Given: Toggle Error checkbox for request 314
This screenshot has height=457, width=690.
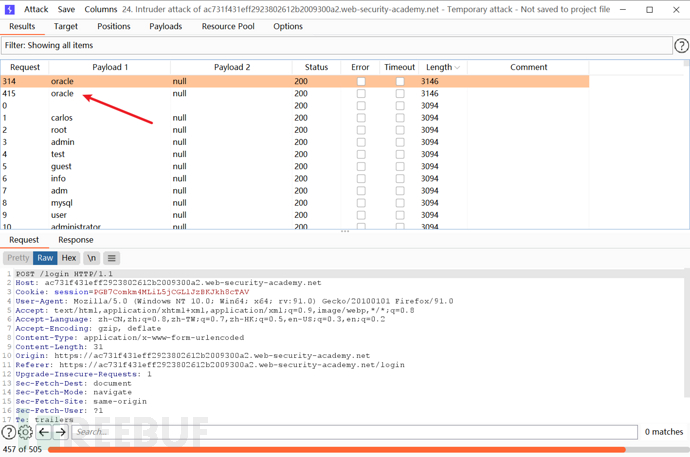Looking at the screenshot, I should [x=361, y=82].
